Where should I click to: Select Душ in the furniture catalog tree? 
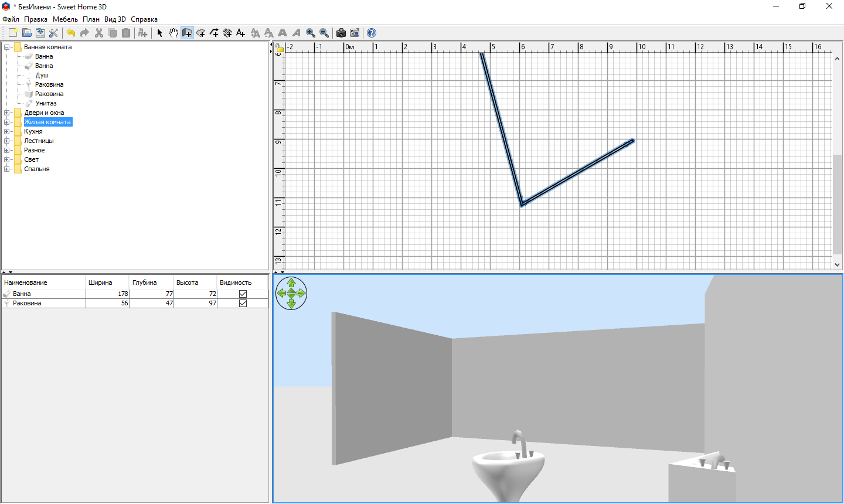42,75
